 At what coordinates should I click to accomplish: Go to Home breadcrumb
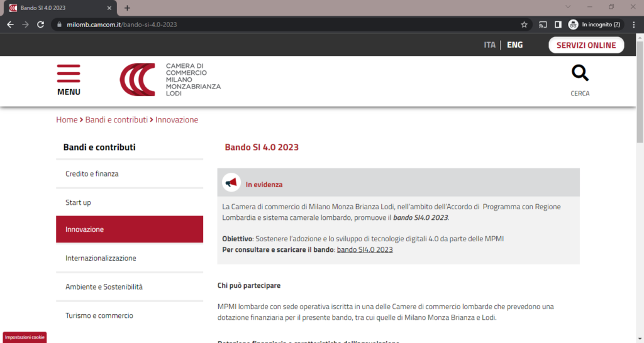pos(67,120)
